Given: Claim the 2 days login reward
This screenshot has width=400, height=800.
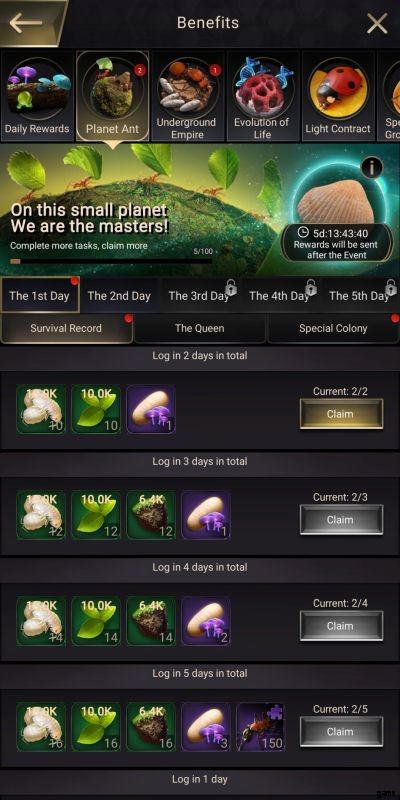Looking at the screenshot, I should coord(341,414).
